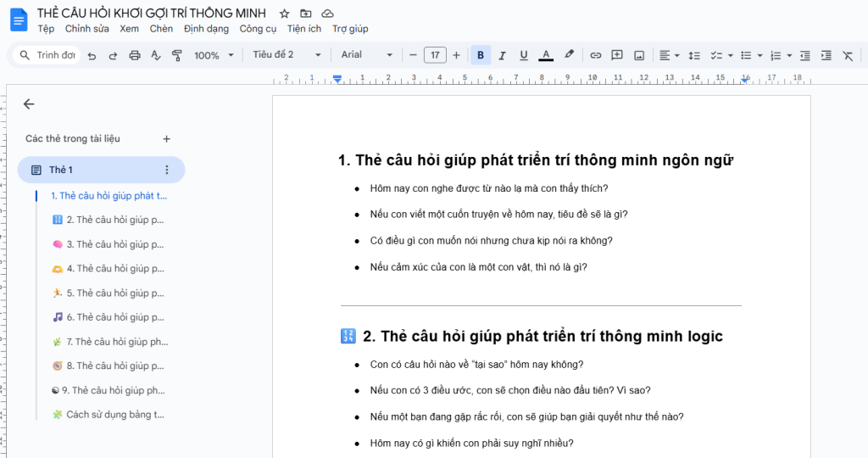
Task: Redo the last action
Action: 113,55
